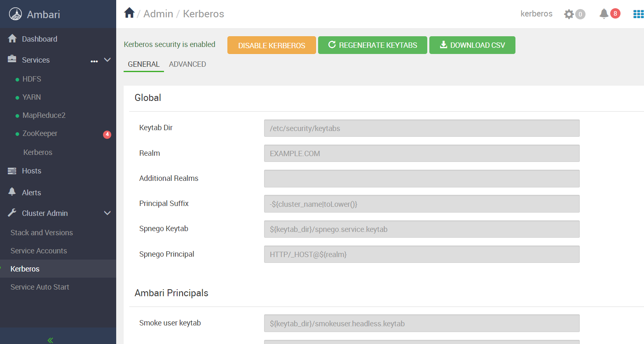Open Dashboard from sidebar

pyautogui.click(x=40, y=39)
